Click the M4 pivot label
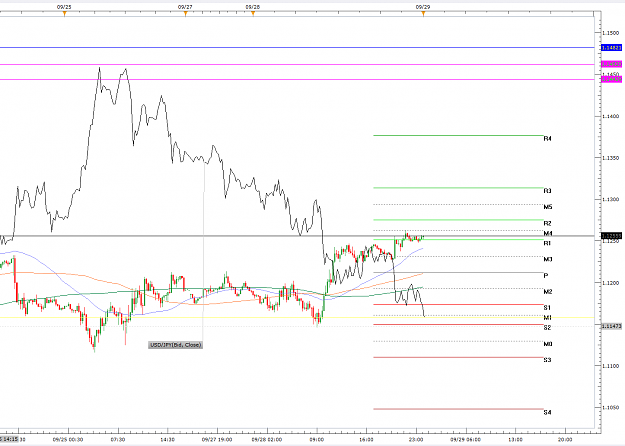 pyautogui.click(x=548, y=233)
